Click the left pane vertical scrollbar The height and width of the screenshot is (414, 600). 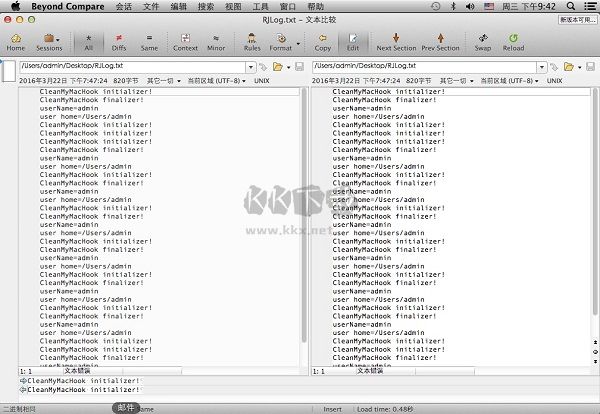point(304,214)
